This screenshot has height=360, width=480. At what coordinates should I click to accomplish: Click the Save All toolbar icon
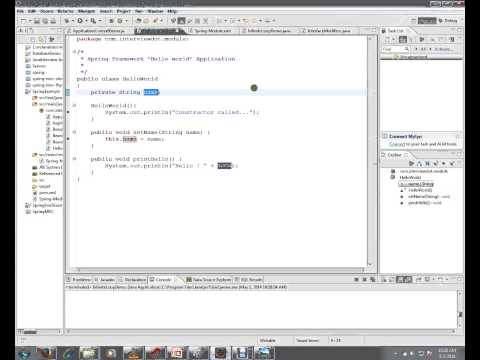click(x=45, y=21)
